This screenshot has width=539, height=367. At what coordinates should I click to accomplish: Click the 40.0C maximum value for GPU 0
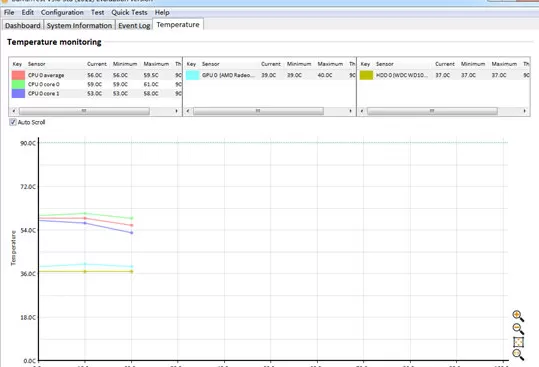325,75
